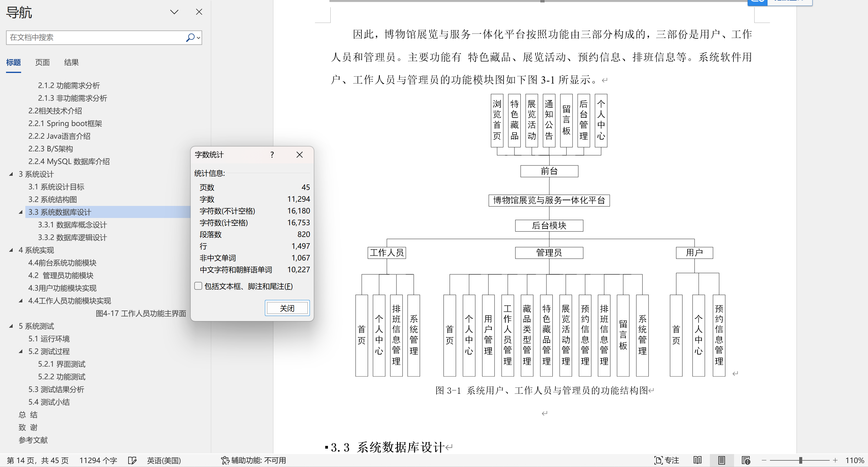This screenshot has height=467, width=868.
Task: Click the 3.3 系统数据库设计 heading in document
Action: 388,447
